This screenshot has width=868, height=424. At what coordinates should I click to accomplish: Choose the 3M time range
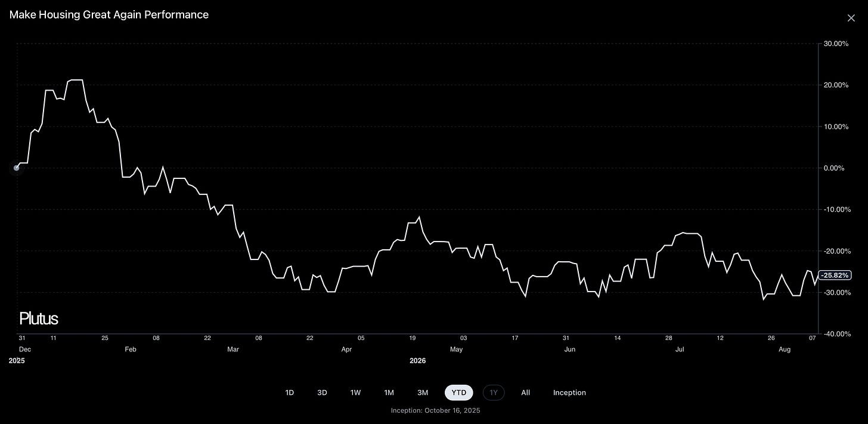423,392
